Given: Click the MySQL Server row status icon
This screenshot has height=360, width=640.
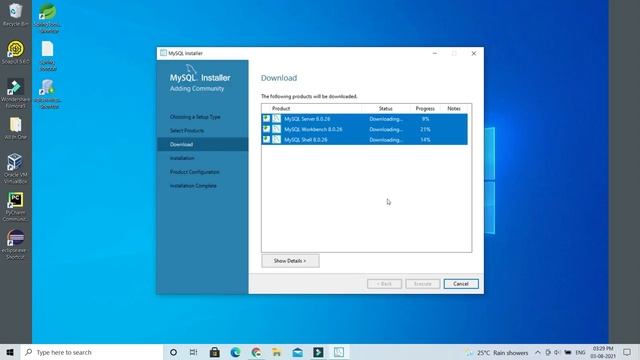Looking at the screenshot, I should point(267,118).
